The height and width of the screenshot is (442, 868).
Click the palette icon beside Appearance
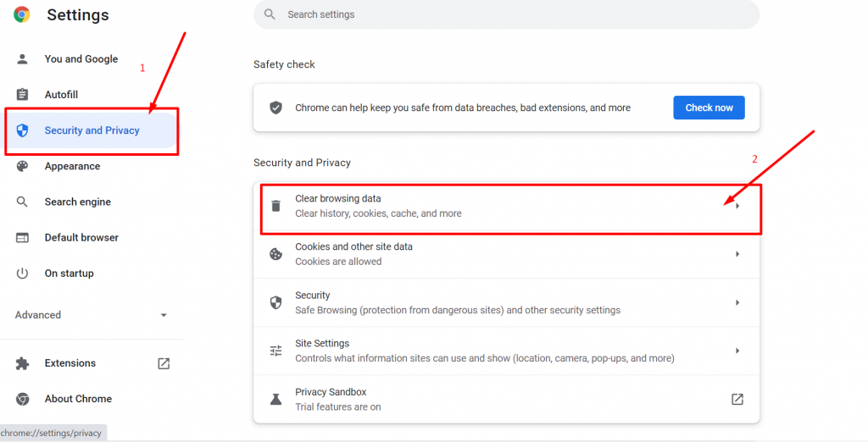pos(23,166)
